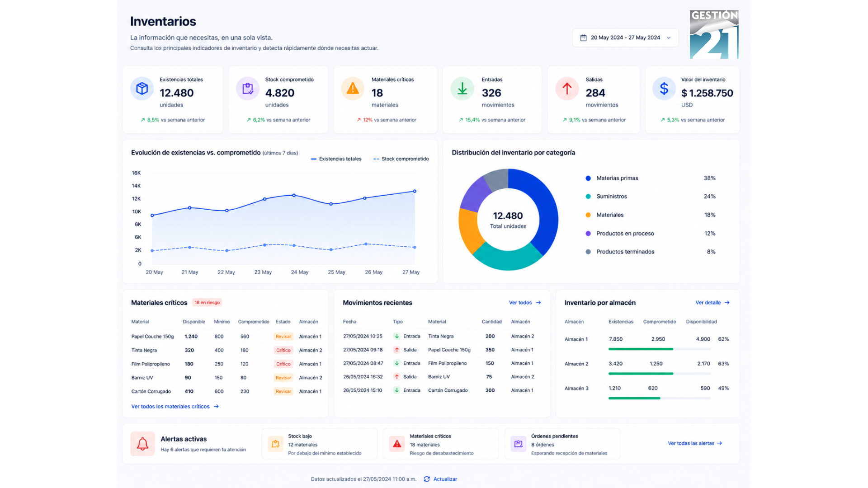The width and height of the screenshot is (868, 488).
Task: Click the Disponible column header in critical materials
Action: point(194,322)
